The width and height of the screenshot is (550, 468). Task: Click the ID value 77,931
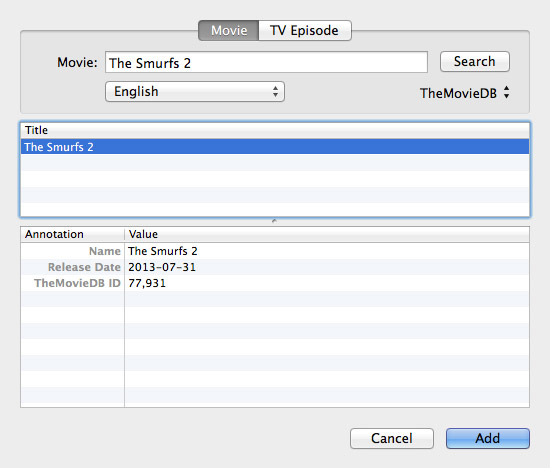[147, 283]
